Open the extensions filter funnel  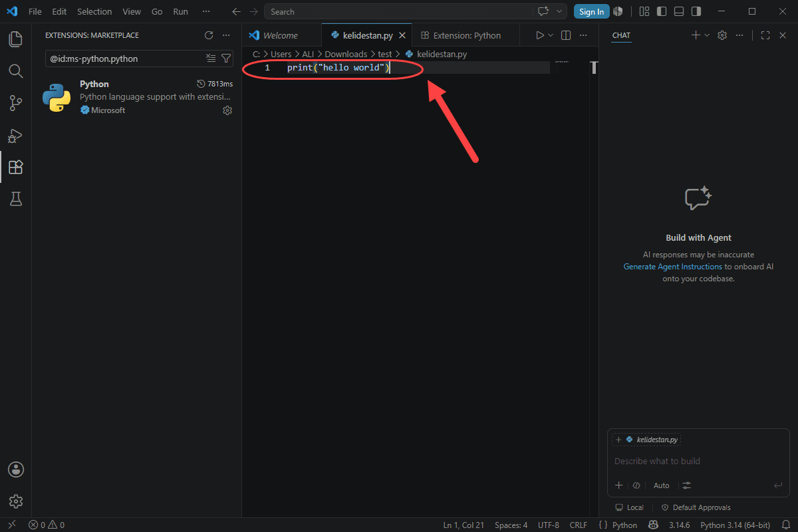tap(225, 59)
